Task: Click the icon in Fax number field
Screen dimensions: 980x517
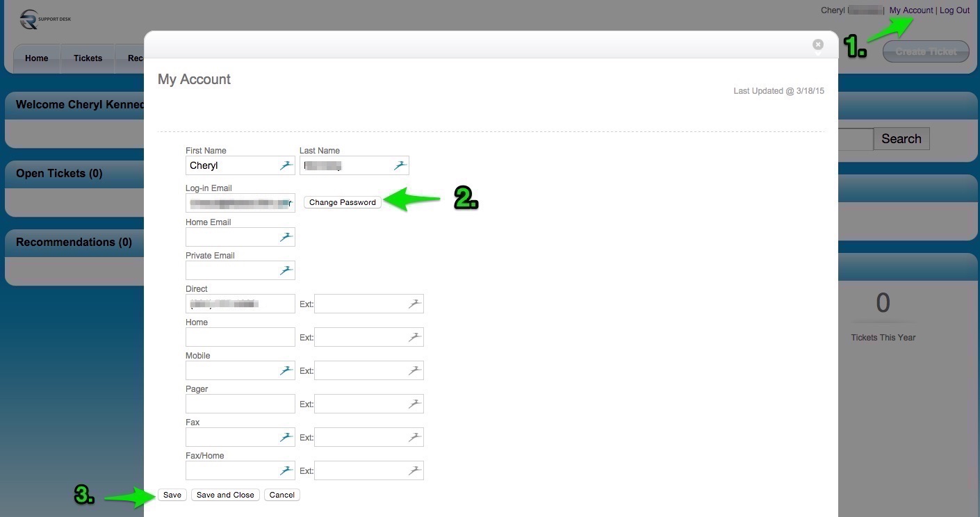Action: click(286, 437)
